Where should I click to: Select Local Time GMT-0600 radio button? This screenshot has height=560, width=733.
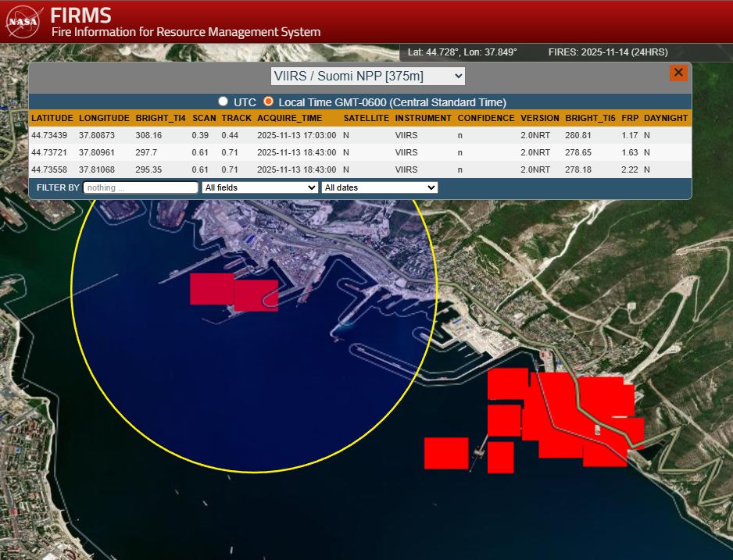coord(268,102)
